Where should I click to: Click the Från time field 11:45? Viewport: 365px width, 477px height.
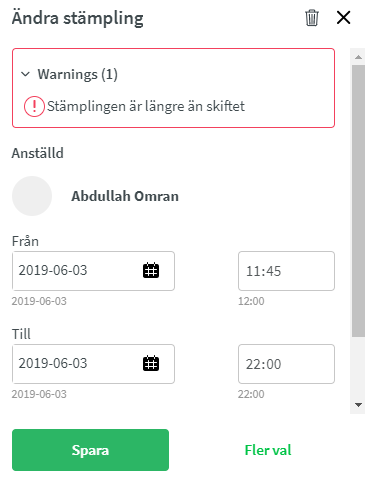click(x=286, y=271)
